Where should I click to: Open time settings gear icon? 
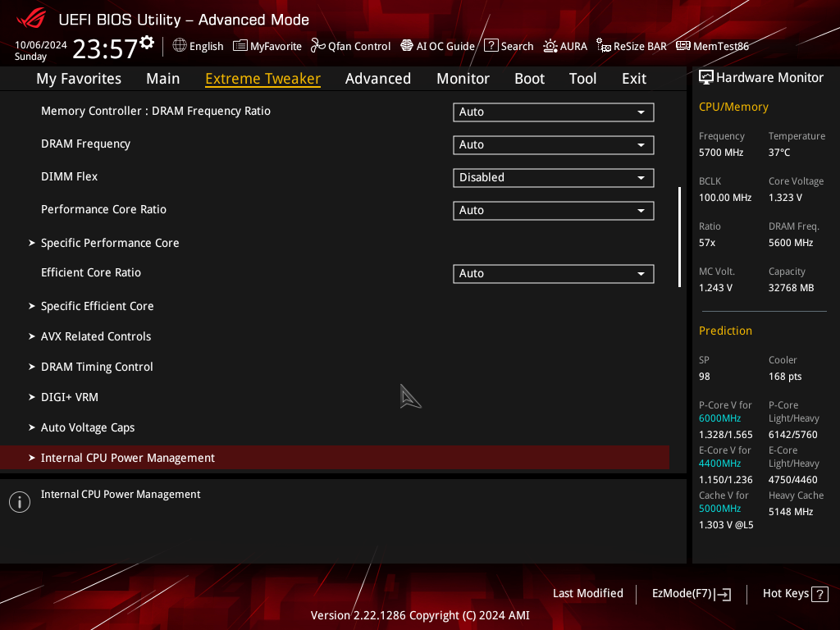click(x=147, y=43)
